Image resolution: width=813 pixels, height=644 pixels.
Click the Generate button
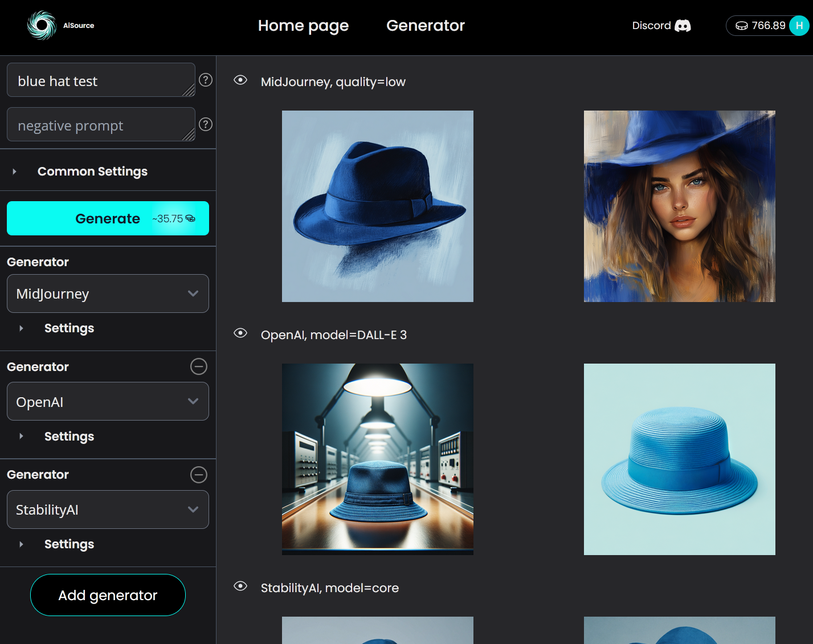[108, 218]
